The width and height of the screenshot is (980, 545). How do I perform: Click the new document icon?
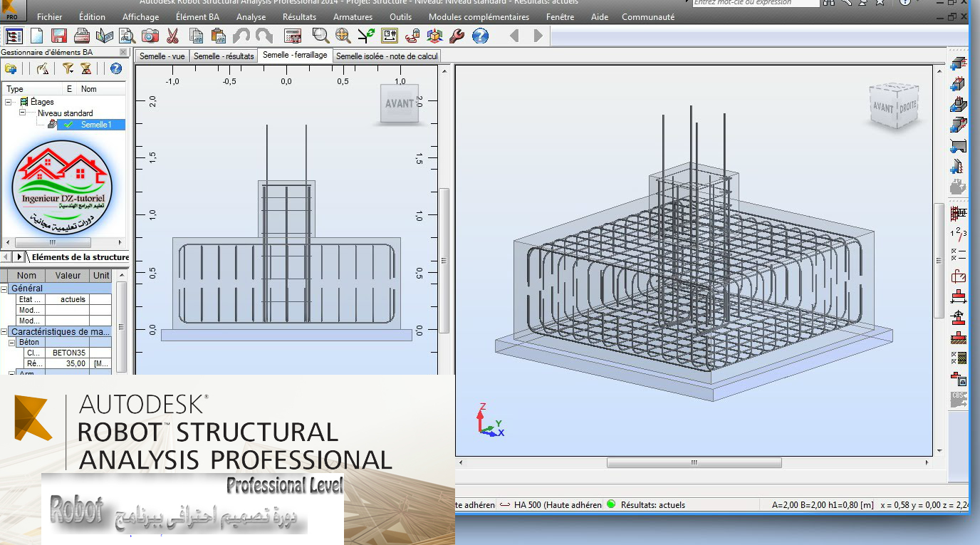(36, 36)
